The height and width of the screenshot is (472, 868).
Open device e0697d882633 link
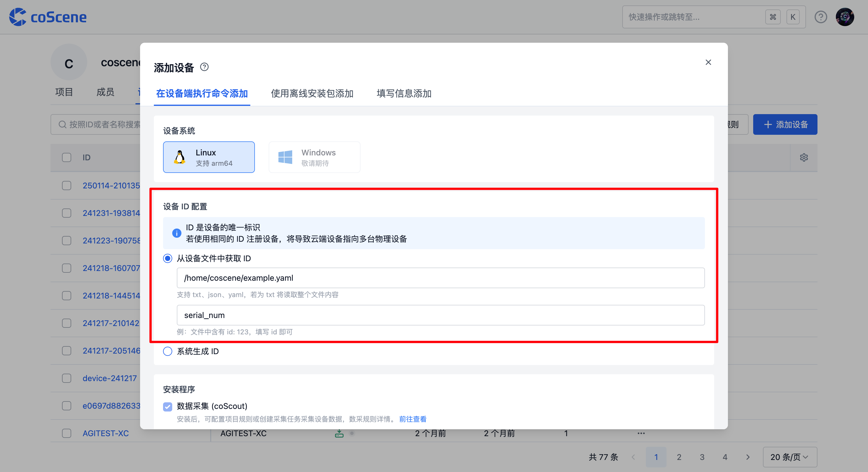tap(111, 406)
